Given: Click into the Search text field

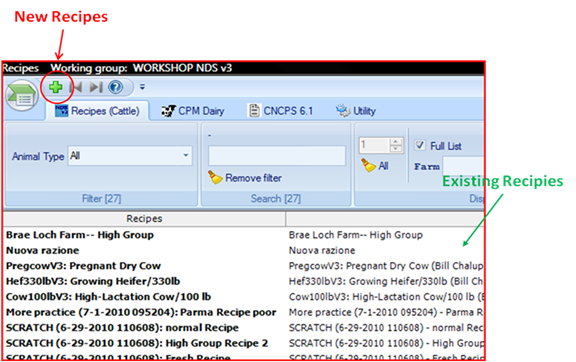Looking at the screenshot, I should pyautogui.click(x=277, y=155).
